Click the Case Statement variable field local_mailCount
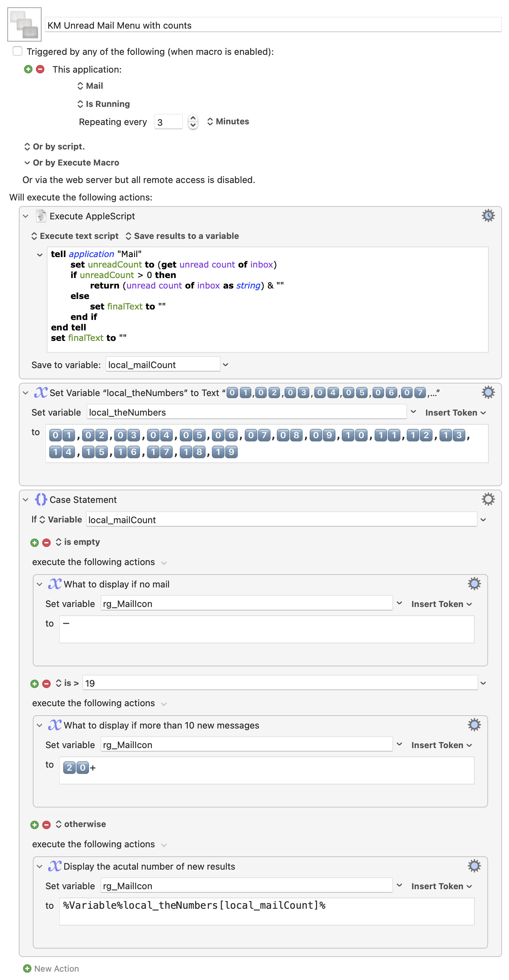 tap(281, 520)
